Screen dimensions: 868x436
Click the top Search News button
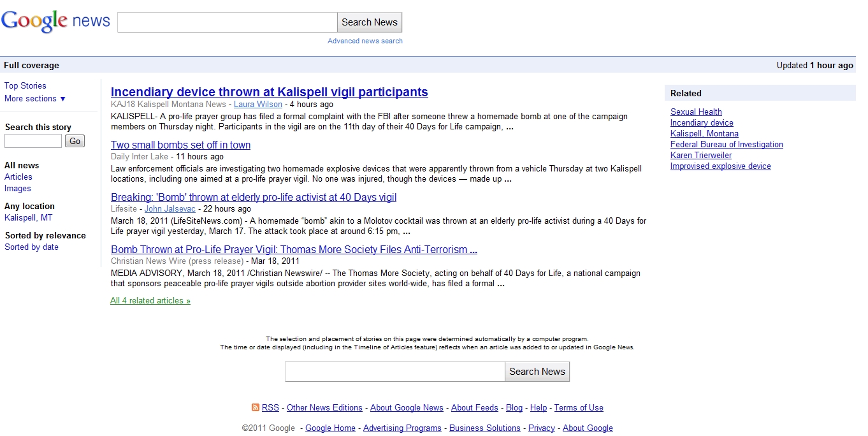370,22
